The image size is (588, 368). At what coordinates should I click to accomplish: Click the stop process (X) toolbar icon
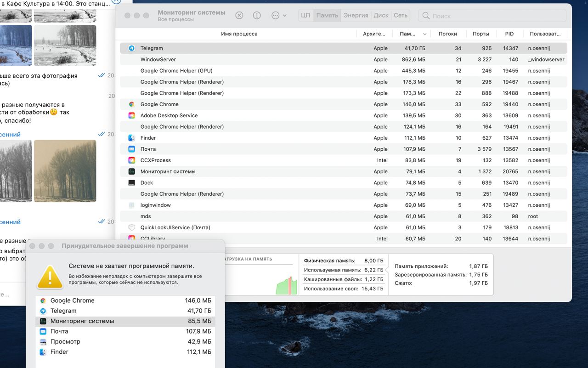239,15
